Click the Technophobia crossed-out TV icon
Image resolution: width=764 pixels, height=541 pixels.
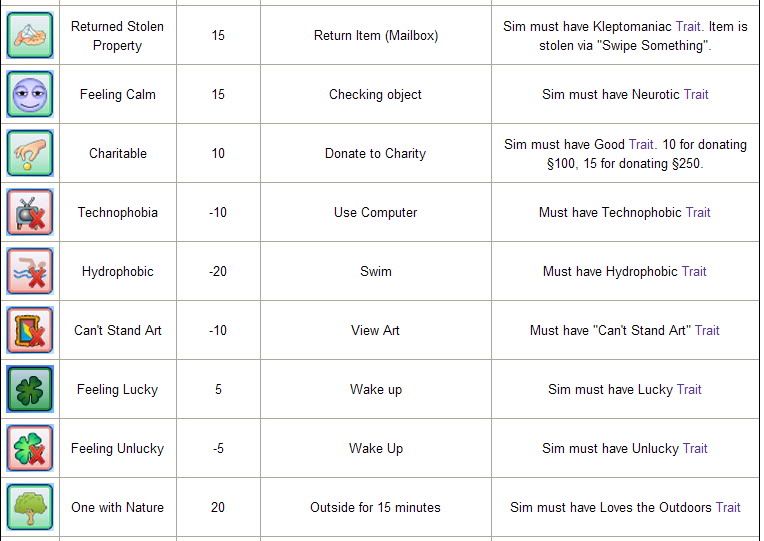[30, 212]
